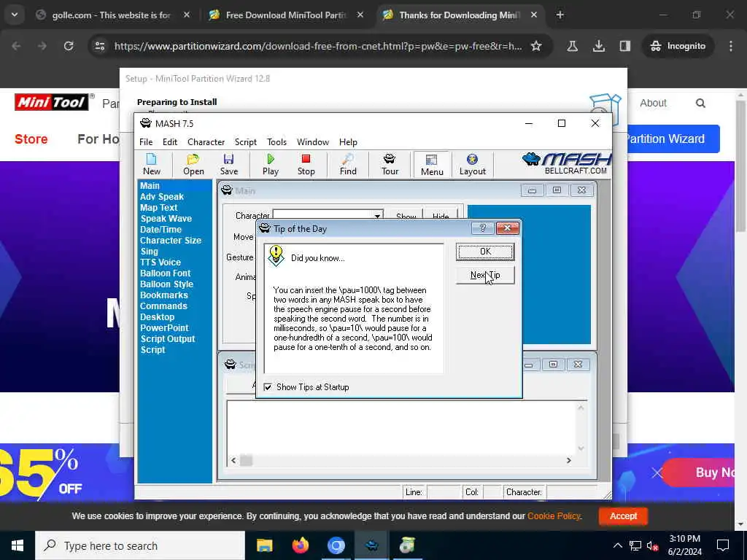747x560 pixels.
Task: View site information icon in address bar
Action: pyautogui.click(x=99, y=46)
